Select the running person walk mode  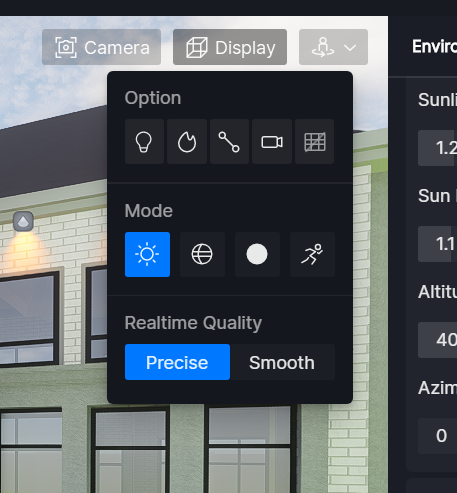coord(312,254)
